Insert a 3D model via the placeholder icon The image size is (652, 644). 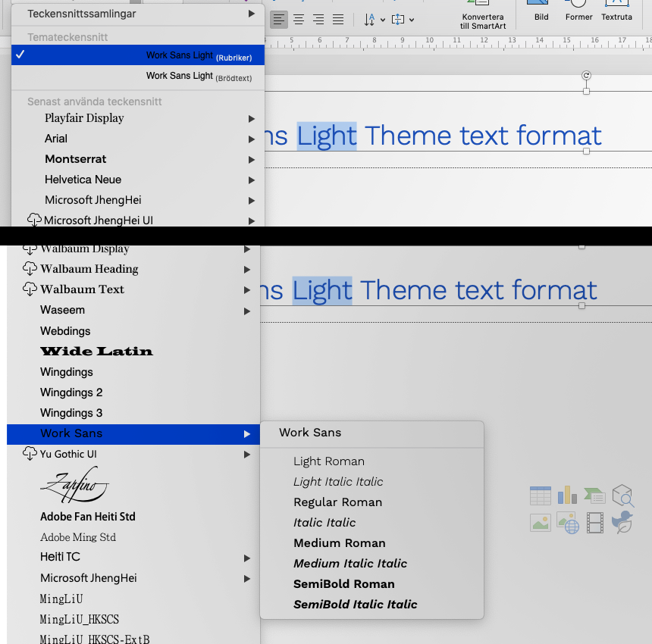(x=622, y=496)
